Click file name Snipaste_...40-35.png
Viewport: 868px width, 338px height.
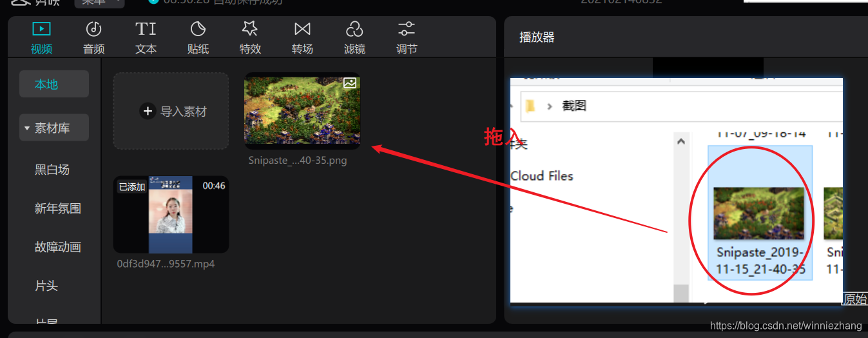(x=298, y=161)
